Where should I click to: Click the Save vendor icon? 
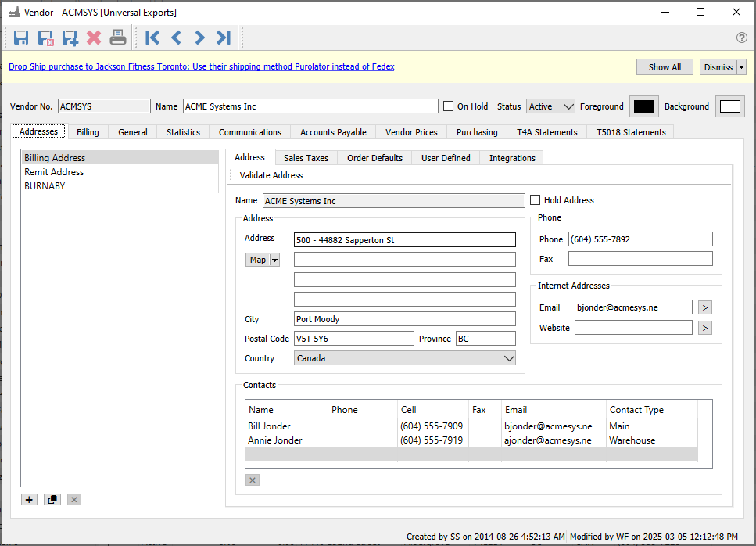click(21, 37)
